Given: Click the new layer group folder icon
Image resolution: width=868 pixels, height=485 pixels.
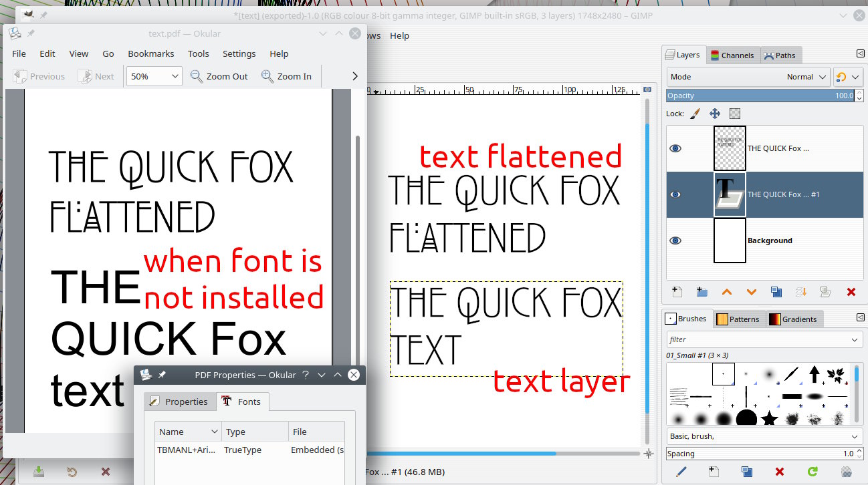Looking at the screenshot, I should [x=701, y=292].
